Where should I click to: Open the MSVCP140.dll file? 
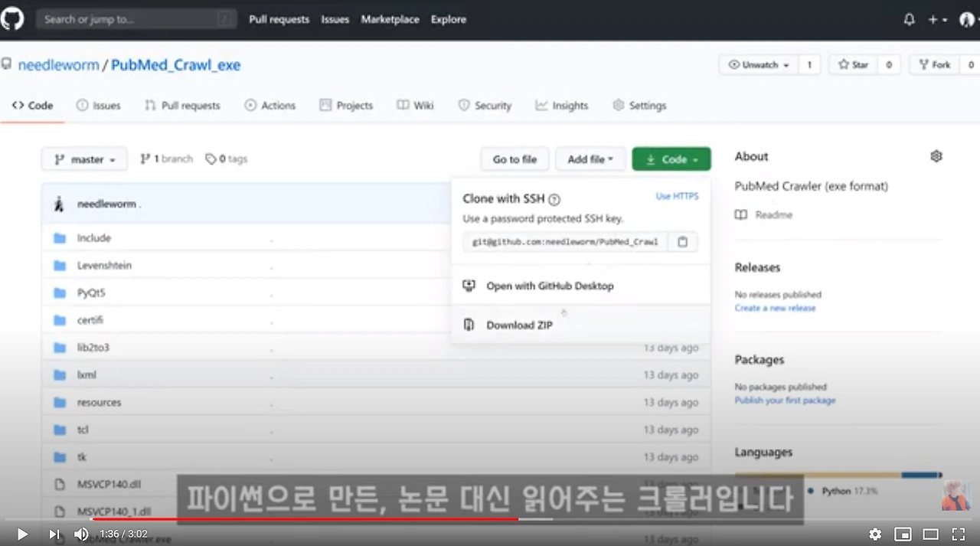click(109, 485)
